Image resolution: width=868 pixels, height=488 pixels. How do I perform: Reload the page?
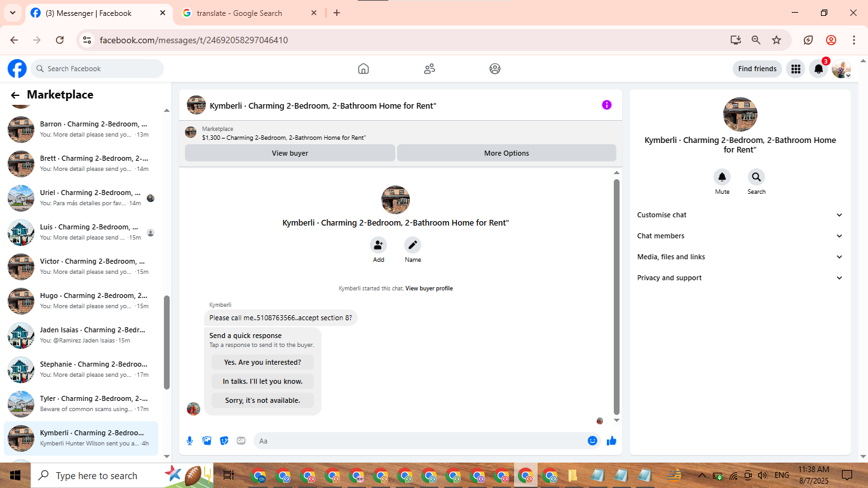click(x=60, y=40)
